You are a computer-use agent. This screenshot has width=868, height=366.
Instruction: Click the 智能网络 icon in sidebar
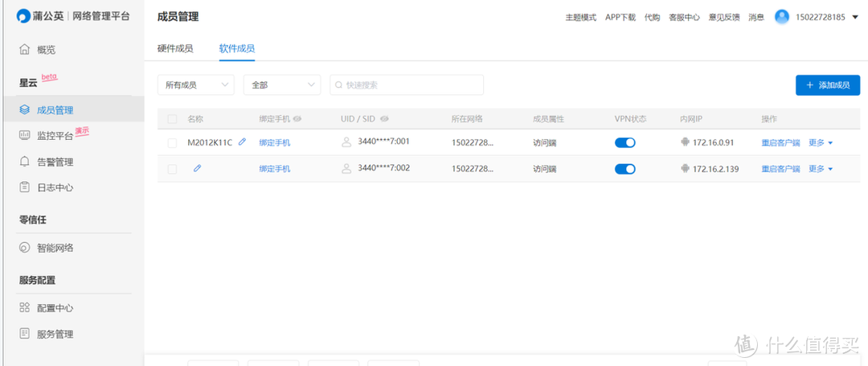[24, 248]
